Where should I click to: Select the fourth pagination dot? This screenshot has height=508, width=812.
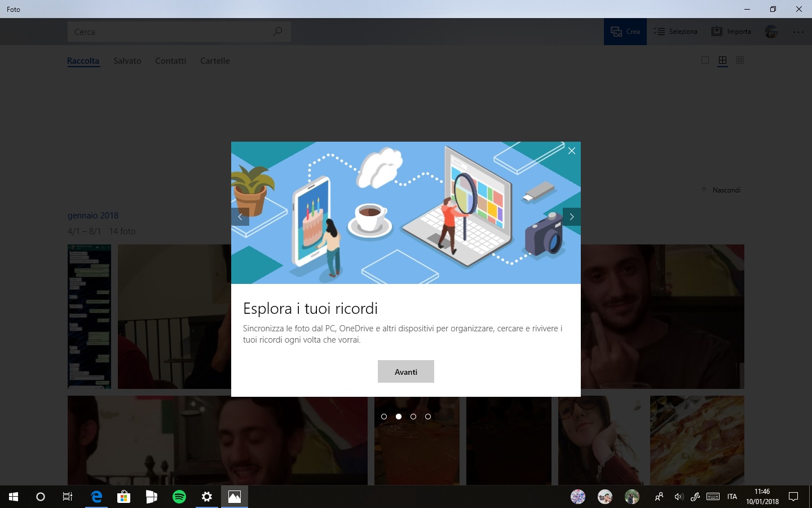[x=428, y=417]
